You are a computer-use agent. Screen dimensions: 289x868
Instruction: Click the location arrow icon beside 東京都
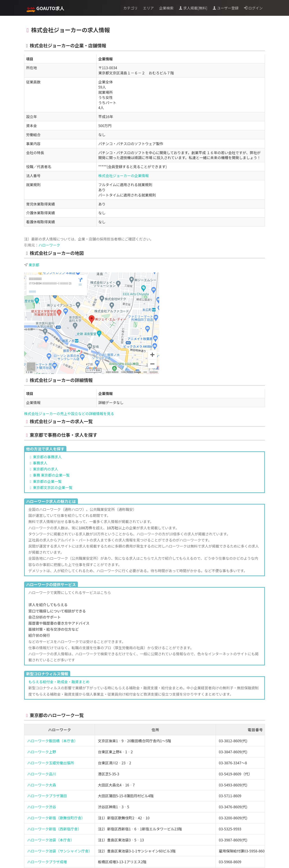click(26, 265)
